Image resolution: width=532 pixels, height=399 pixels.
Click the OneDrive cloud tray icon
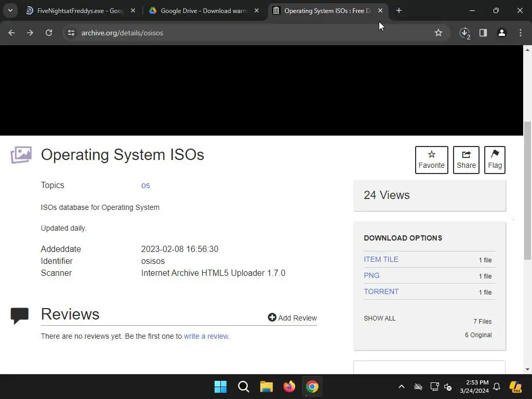pos(418,387)
